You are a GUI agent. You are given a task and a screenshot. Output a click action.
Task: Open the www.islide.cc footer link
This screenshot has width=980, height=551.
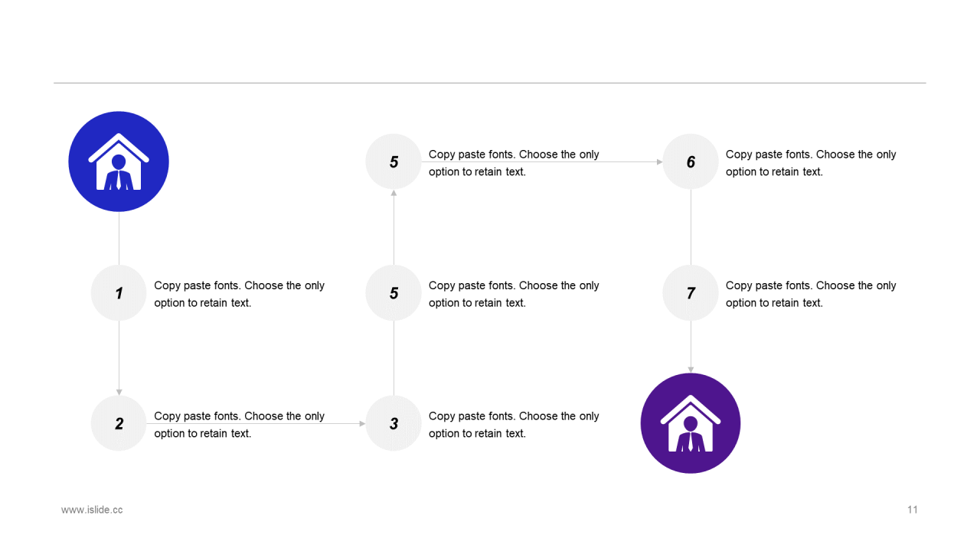(x=92, y=510)
